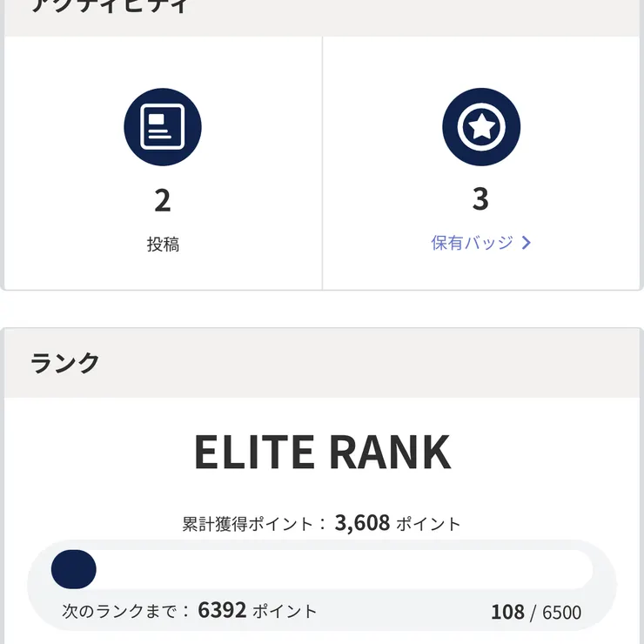Click the posts document icon
Screen dimensions: 644x644
click(x=163, y=127)
